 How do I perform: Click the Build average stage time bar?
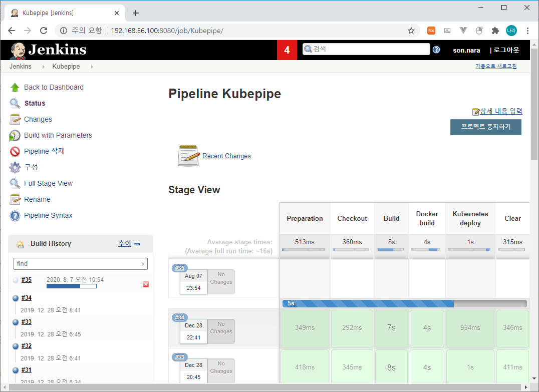click(x=391, y=250)
